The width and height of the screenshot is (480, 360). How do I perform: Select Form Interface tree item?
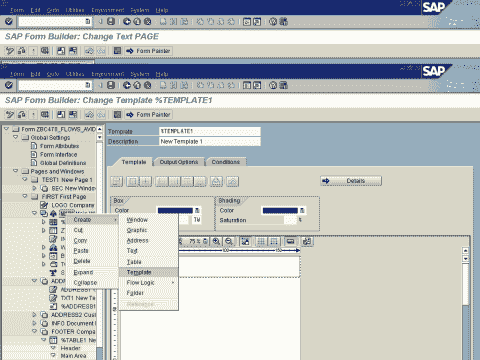click(x=58, y=154)
